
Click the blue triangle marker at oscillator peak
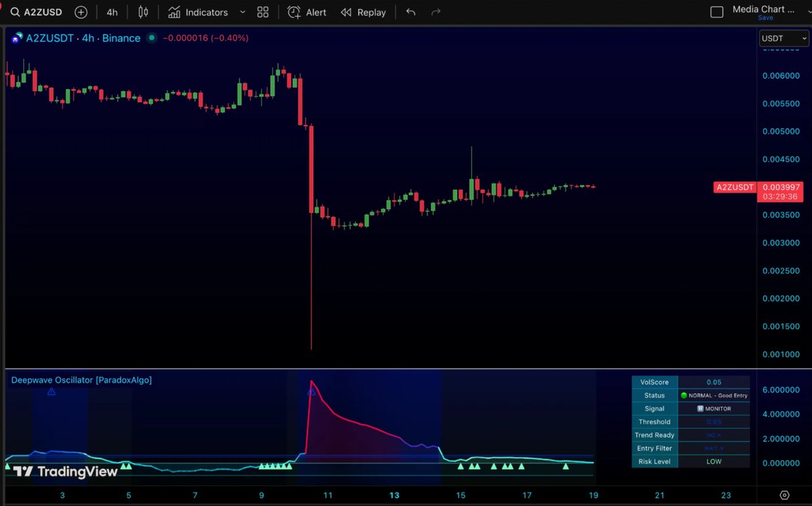[311, 392]
